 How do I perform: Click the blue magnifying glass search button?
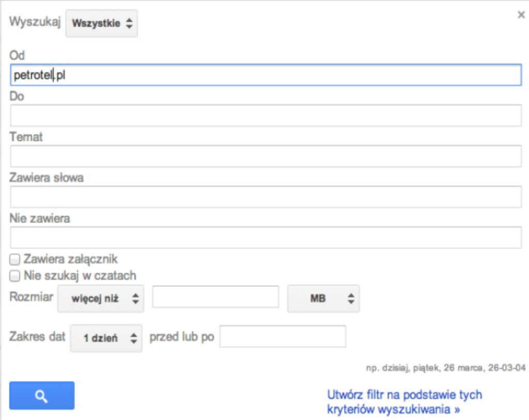pyautogui.click(x=41, y=395)
